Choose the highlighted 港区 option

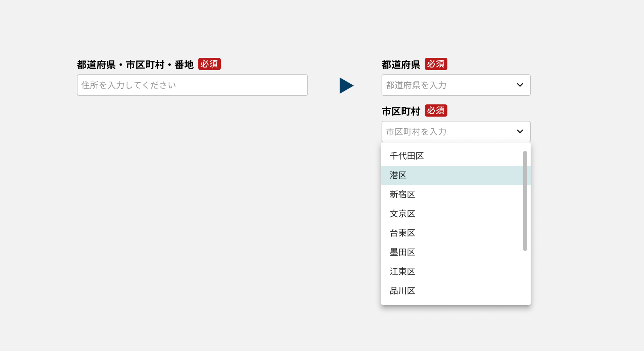[x=398, y=175]
